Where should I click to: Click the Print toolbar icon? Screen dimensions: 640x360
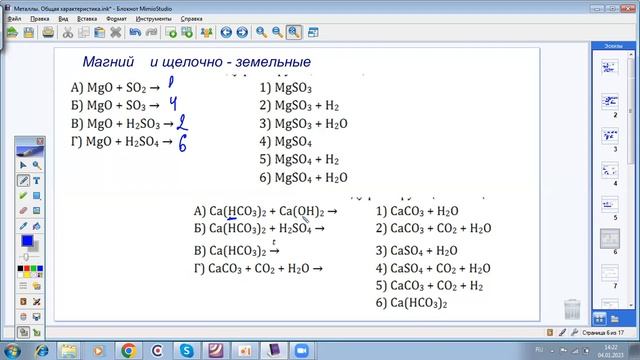tap(48, 32)
